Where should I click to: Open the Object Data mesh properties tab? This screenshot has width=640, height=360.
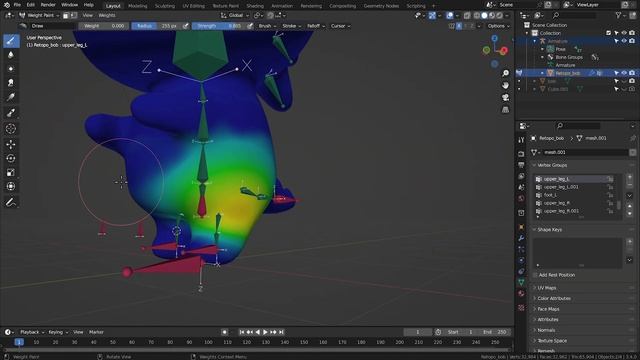[x=521, y=282]
